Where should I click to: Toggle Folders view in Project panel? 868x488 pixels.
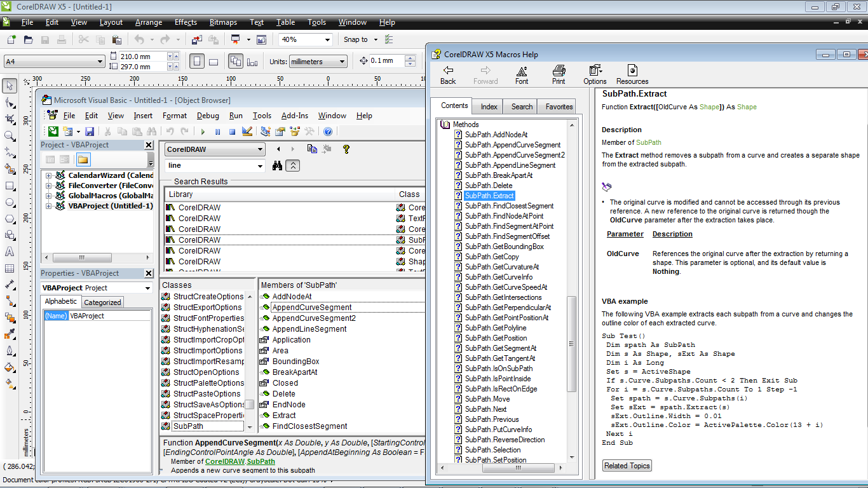83,159
